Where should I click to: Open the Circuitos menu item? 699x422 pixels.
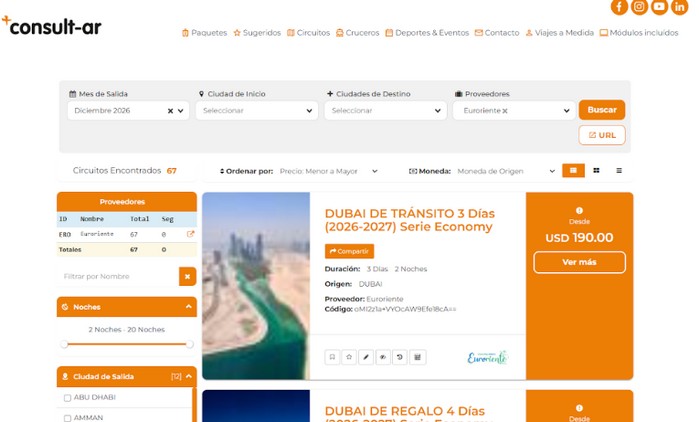pyautogui.click(x=309, y=33)
